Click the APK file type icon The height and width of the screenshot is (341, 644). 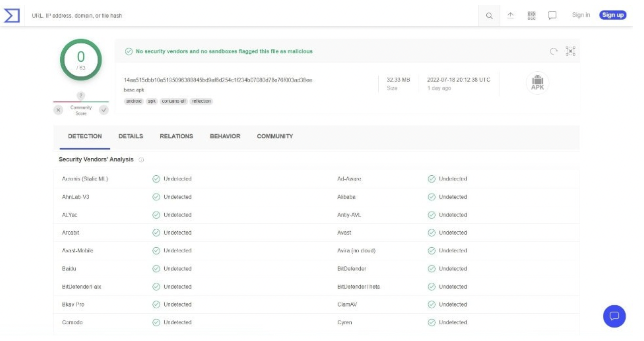pos(537,83)
